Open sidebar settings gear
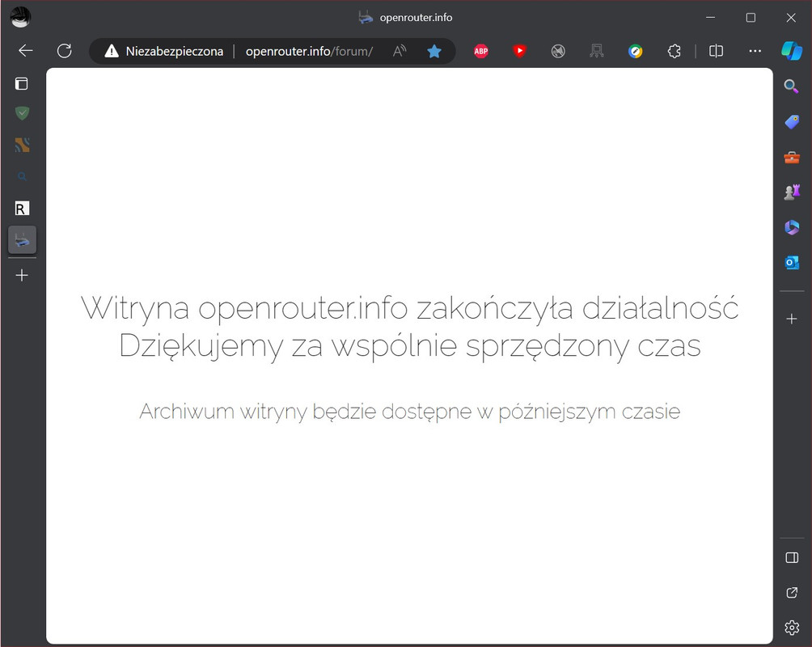The image size is (812, 647). point(792,628)
